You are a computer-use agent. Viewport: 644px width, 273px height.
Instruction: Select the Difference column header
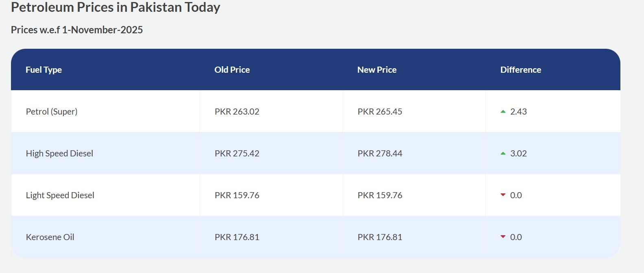[520, 70]
